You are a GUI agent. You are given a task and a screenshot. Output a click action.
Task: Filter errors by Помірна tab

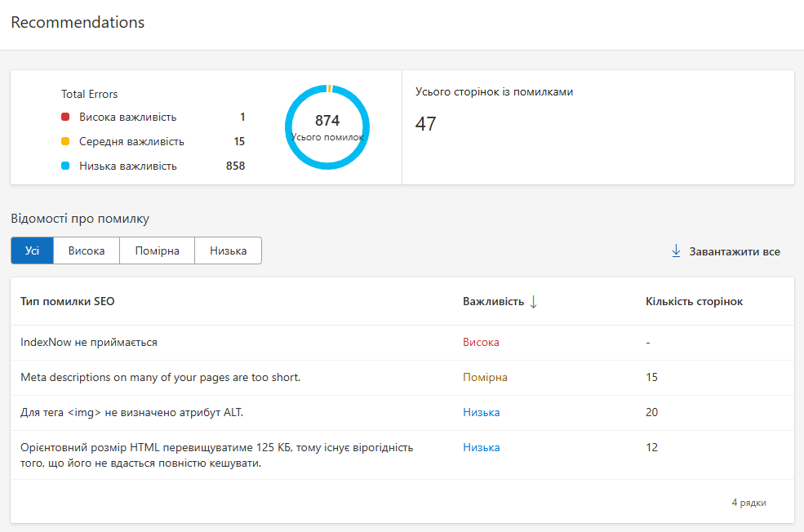click(x=157, y=251)
